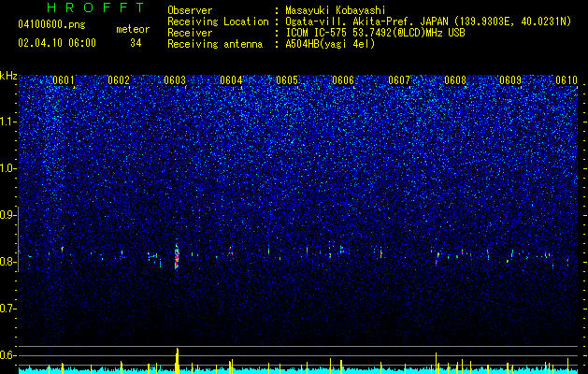Click receiver value ICOM IC-575 53.7492 MHz
Screen dimensions: 588x374
coord(375,33)
